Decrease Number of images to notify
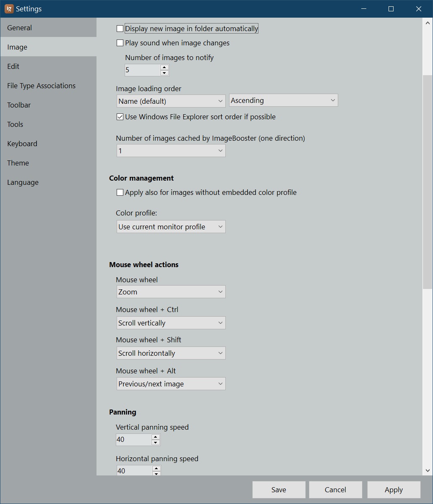Viewport: 433px width, 504px height. click(x=164, y=73)
